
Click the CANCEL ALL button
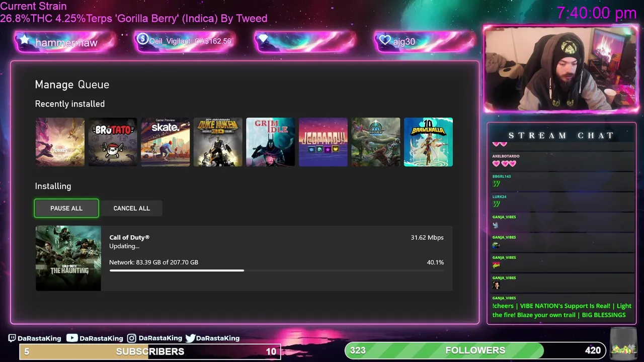(x=131, y=208)
